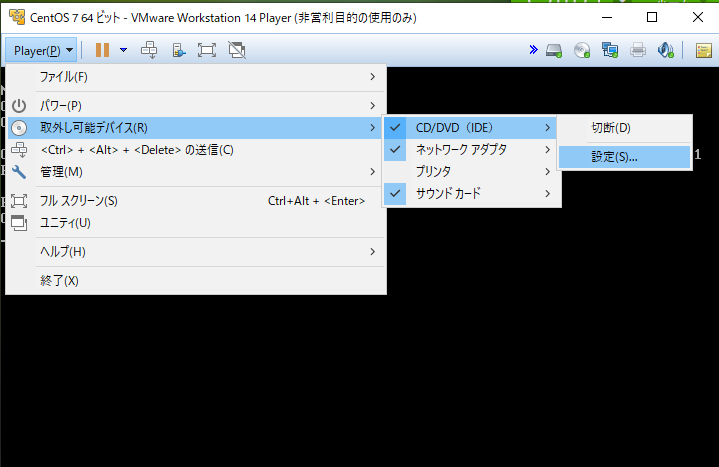This screenshot has width=719, height=467.
Task: Click the Unity mode toolbar icon
Action: (x=237, y=50)
